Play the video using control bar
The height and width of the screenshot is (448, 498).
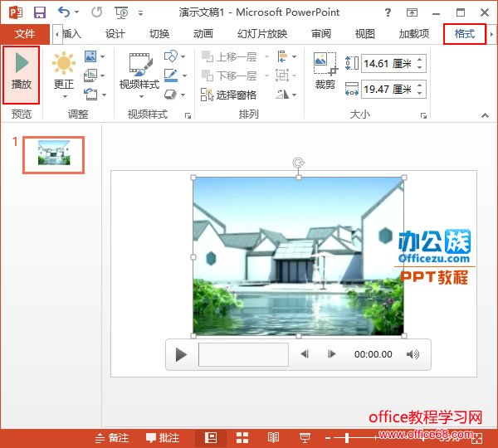click(181, 354)
